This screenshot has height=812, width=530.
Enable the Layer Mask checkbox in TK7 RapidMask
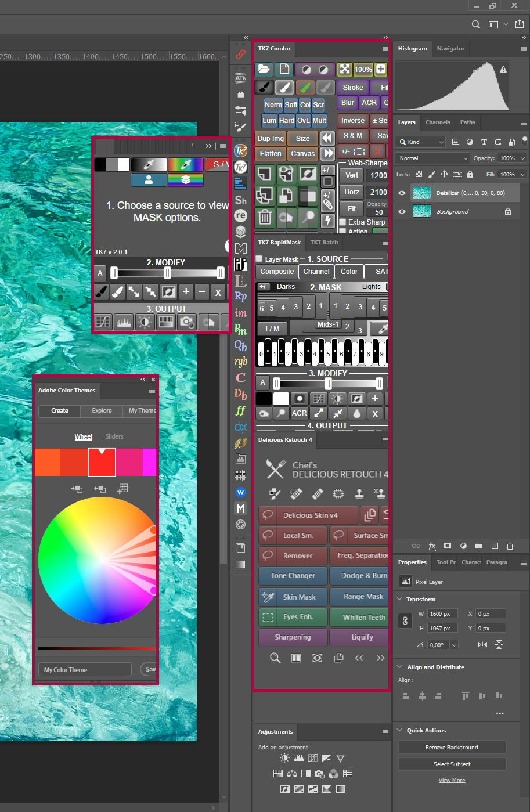click(258, 258)
